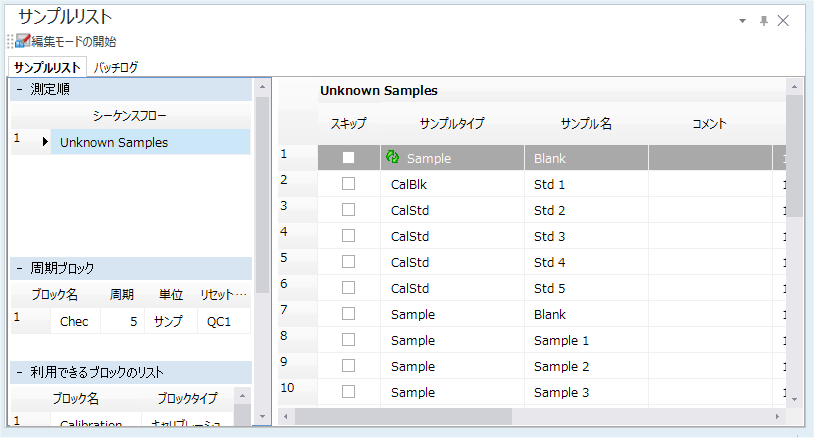Click the comment cell for Std 2
The image size is (814, 438).
pos(710,210)
